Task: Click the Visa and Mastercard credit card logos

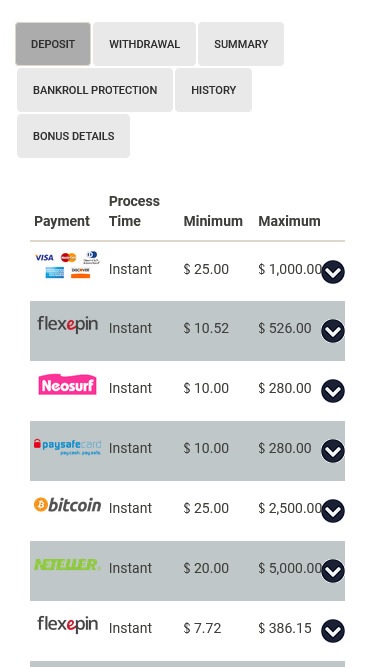Action: (68, 265)
